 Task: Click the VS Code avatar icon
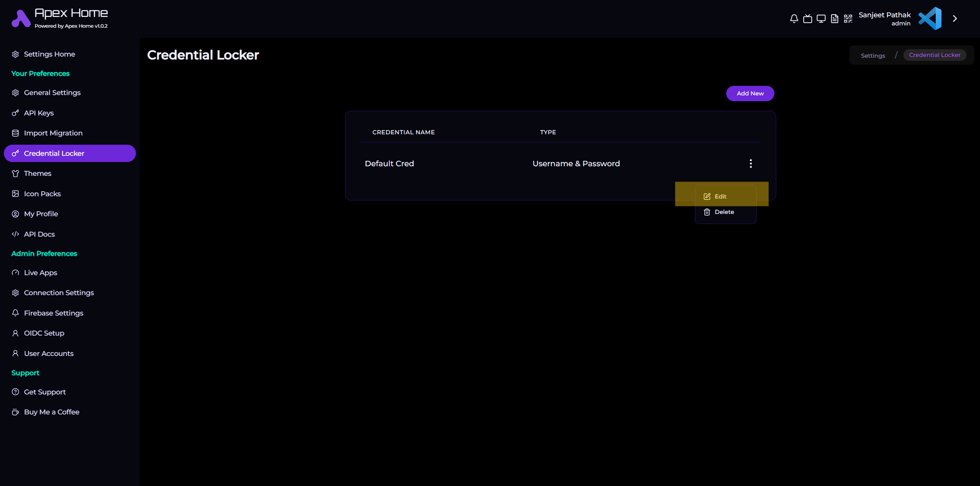[x=930, y=18]
